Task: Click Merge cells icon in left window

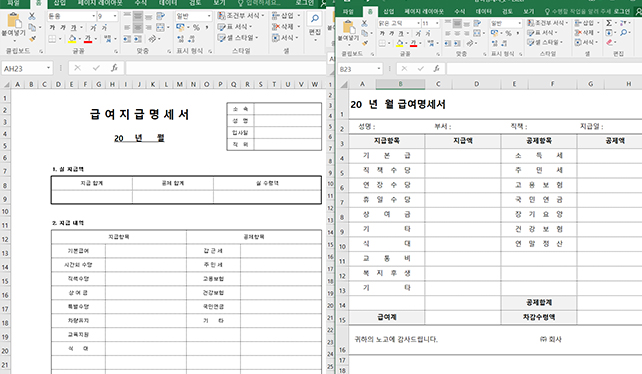Action: click(160, 27)
